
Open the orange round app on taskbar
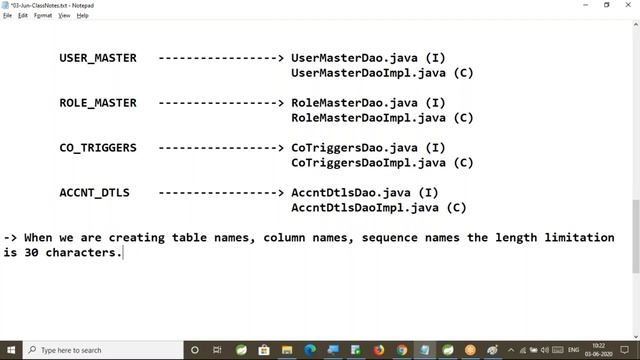click(470, 350)
